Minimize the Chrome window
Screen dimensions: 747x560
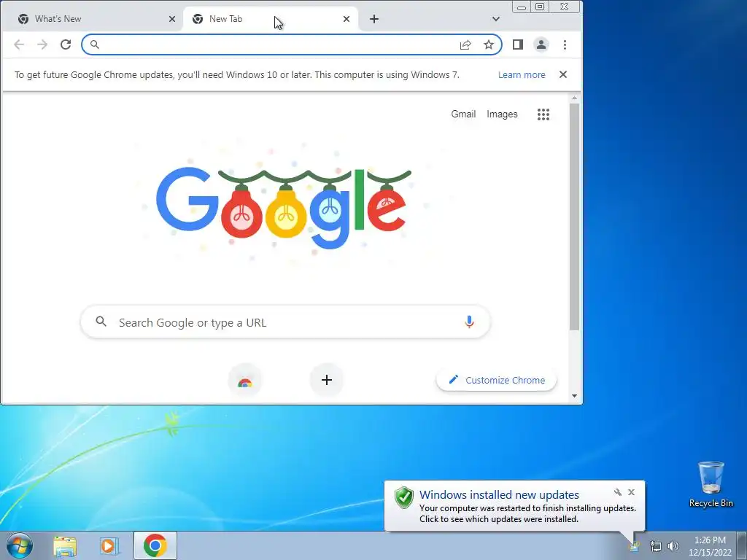[522, 7]
